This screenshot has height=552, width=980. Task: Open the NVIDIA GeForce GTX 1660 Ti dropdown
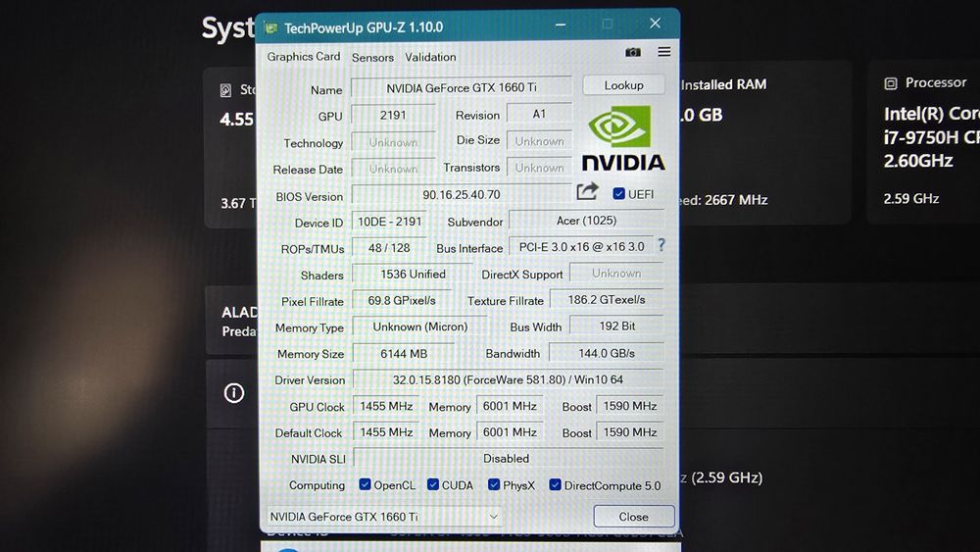coord(384,517)
